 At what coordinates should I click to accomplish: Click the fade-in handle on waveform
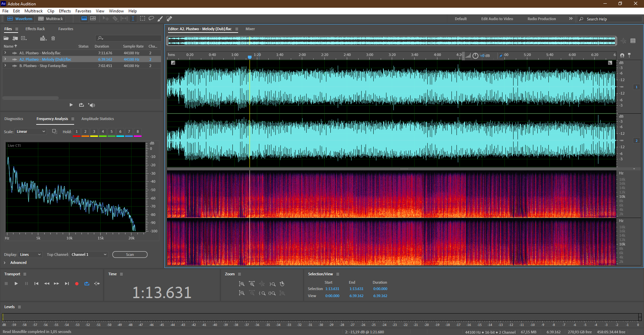click(x=173, y=63)
